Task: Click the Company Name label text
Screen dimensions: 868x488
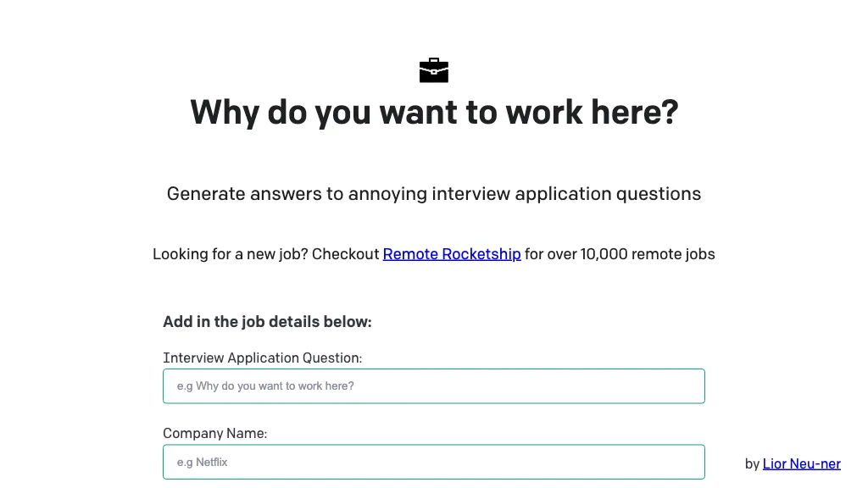Action: 214,433
